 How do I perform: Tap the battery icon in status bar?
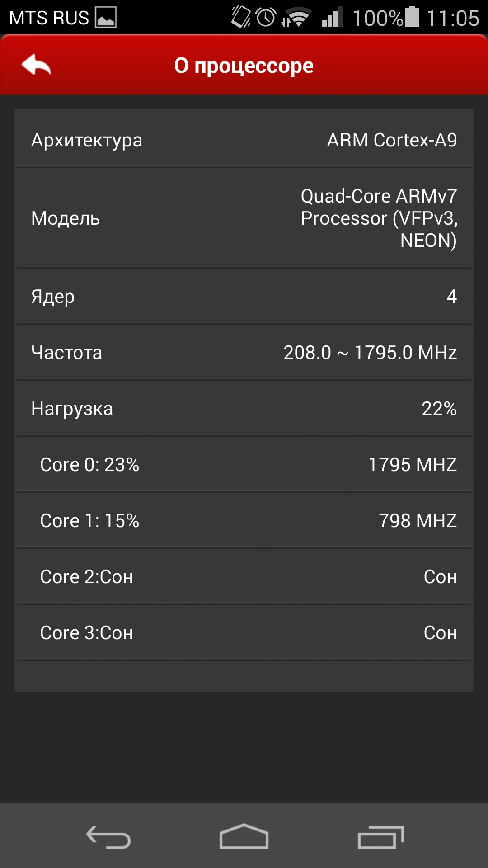tap(412, 17)
